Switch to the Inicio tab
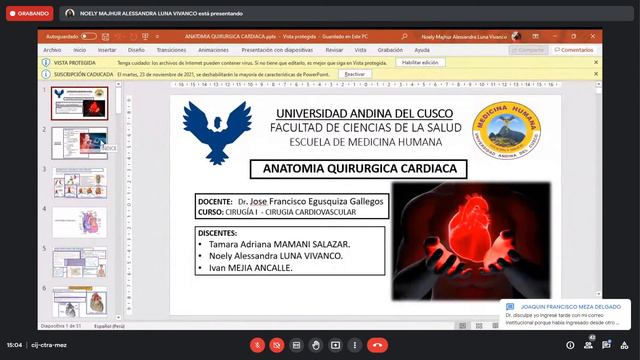This screenshot has width=640, height=360. [80, 50]
